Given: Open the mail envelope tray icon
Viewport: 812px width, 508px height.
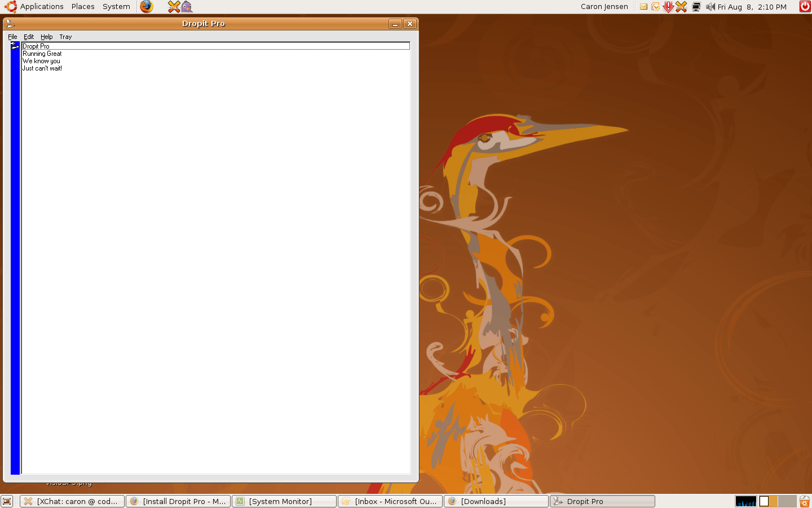Looking at the screenshot, I should (x=643, y=7).
